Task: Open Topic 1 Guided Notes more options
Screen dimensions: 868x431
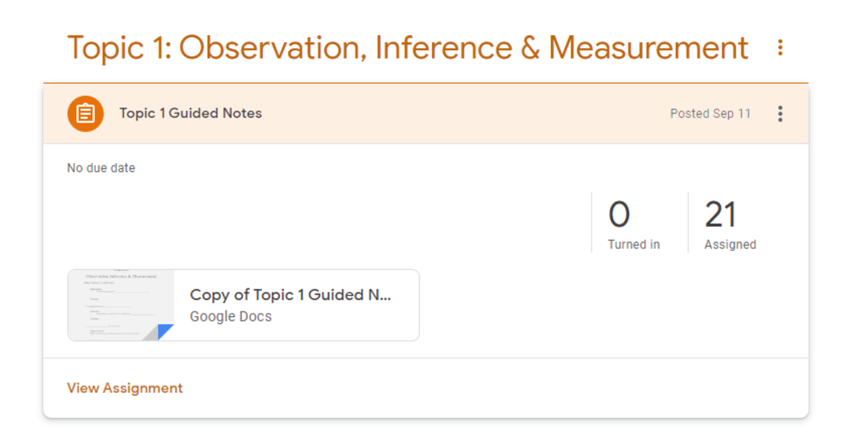Action: coord(780,114)
